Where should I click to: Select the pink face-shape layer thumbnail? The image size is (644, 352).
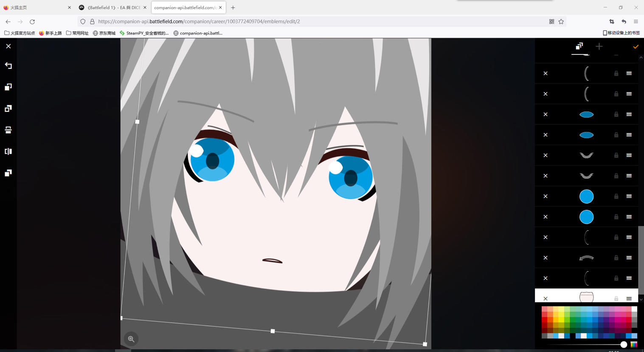pos(586,297)
